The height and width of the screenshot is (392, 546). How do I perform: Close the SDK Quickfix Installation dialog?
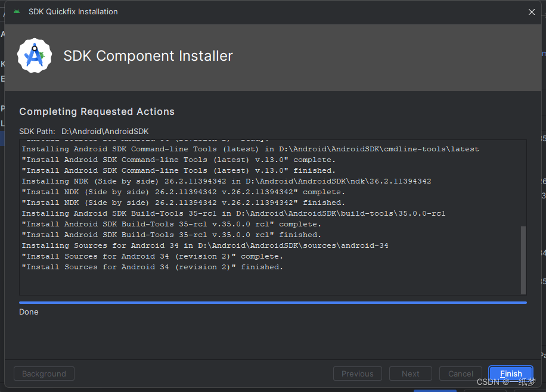point(531,12)
